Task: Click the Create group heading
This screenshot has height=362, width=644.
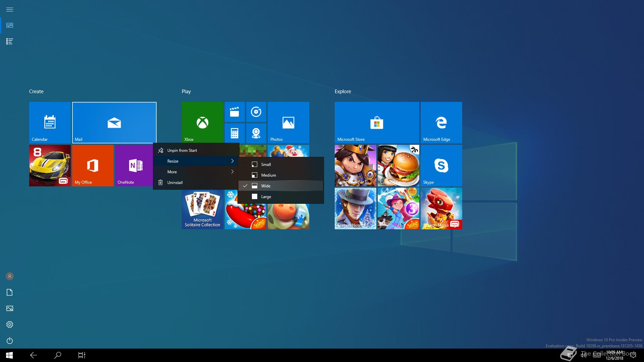Action: 36,92
